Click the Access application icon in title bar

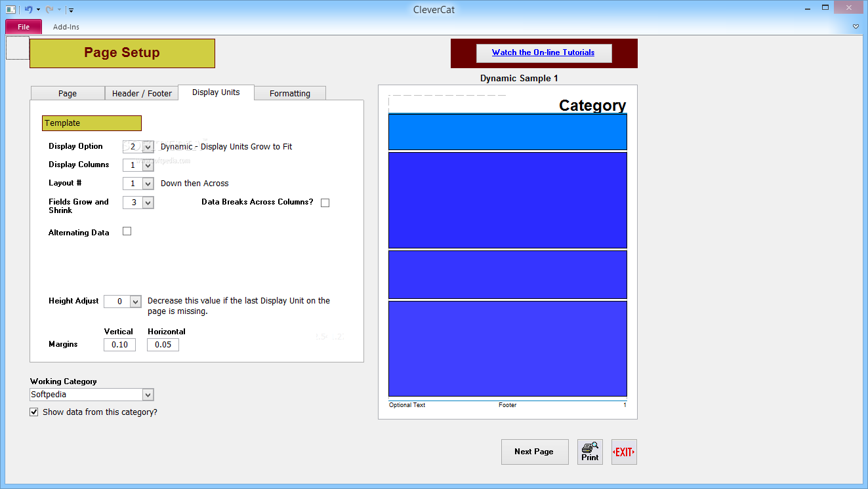point(10,9)
